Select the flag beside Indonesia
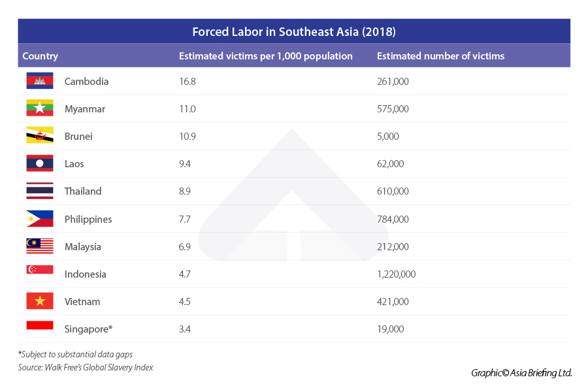The image size is (588, 390). 40,274
